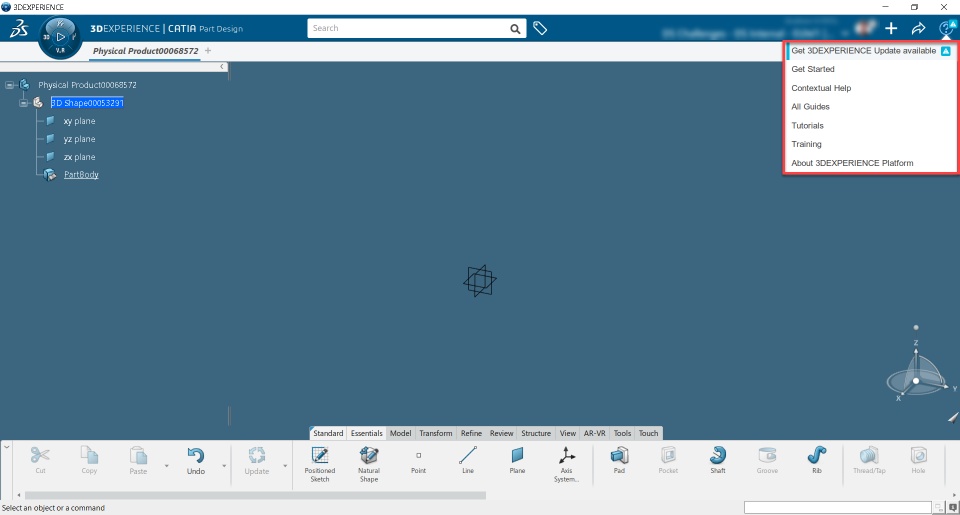960x515 pixels.
Task: Start a Positioned Sketch
Action: click(320, 464)
